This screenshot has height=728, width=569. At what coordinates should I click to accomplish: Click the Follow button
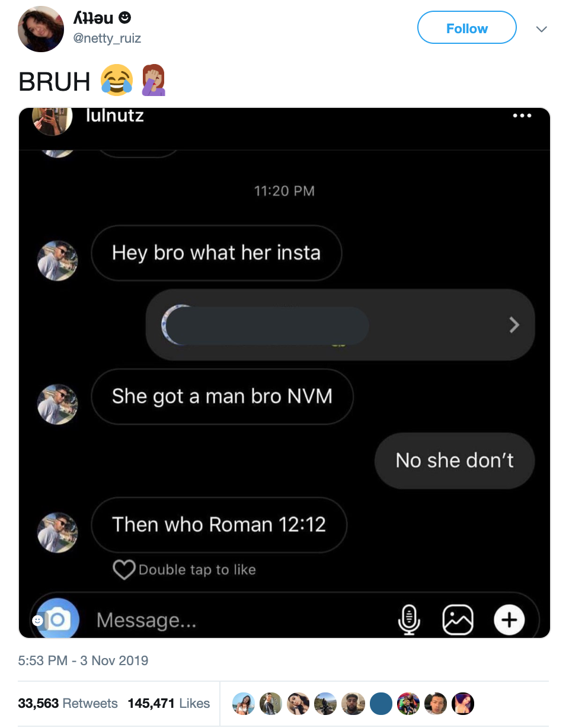point(467,28)
